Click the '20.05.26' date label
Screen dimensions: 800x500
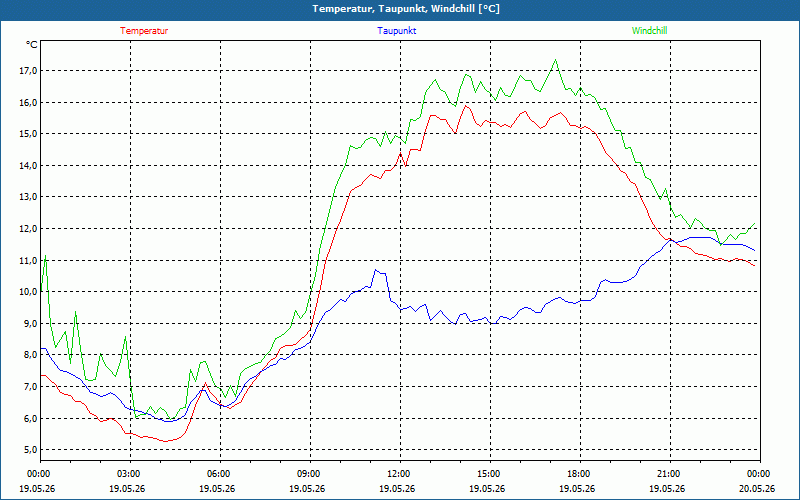(758, 489)
